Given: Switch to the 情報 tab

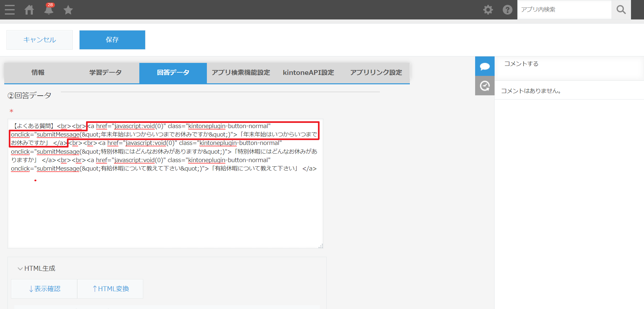Looking at the screenshot, I should click(38, 73).
